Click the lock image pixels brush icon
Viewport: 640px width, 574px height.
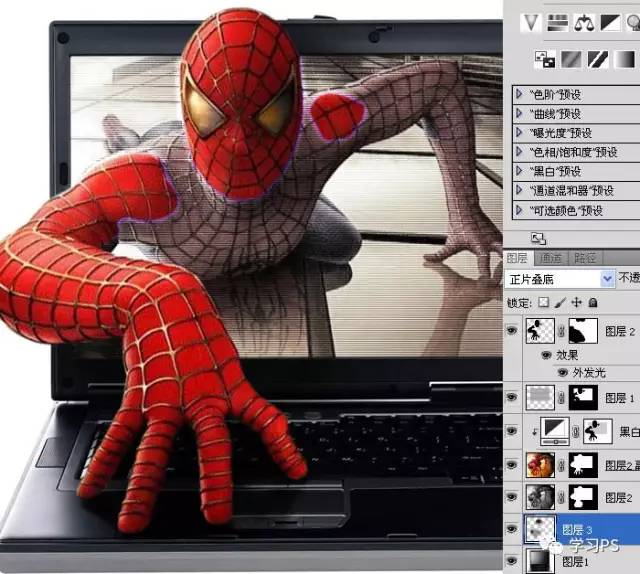(x=560, y=302)
